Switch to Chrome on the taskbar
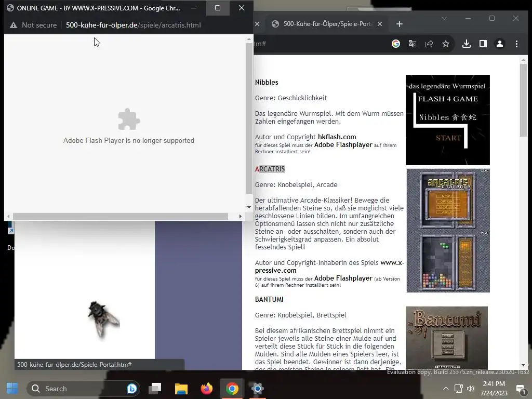Image resolution: width=532 pixels, height=399 pixels. [x=232, y=388]
